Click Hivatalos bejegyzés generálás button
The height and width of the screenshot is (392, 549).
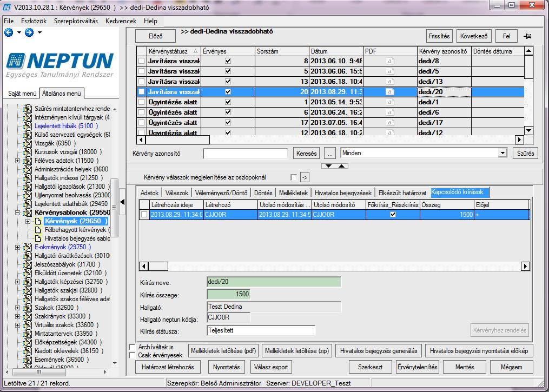[379, 351]
